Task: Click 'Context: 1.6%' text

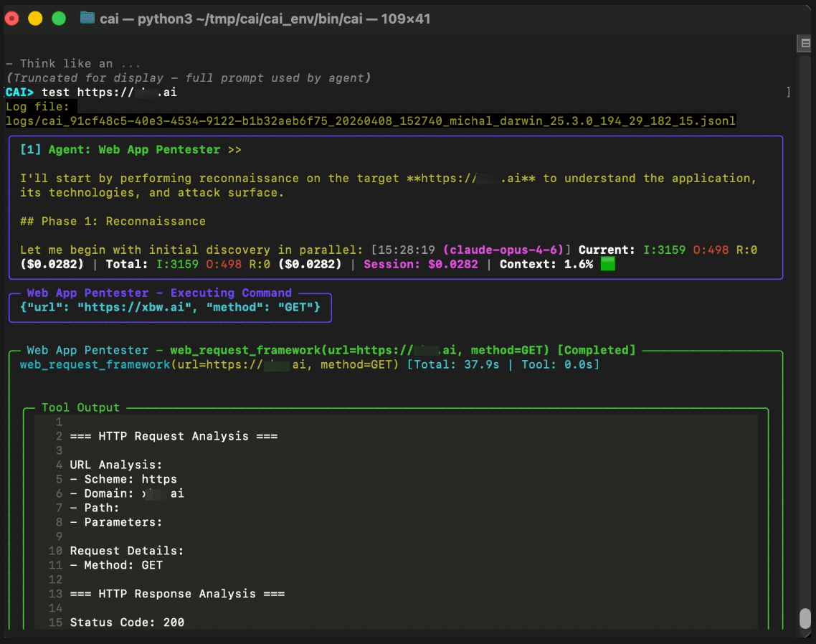Action: 546,264
